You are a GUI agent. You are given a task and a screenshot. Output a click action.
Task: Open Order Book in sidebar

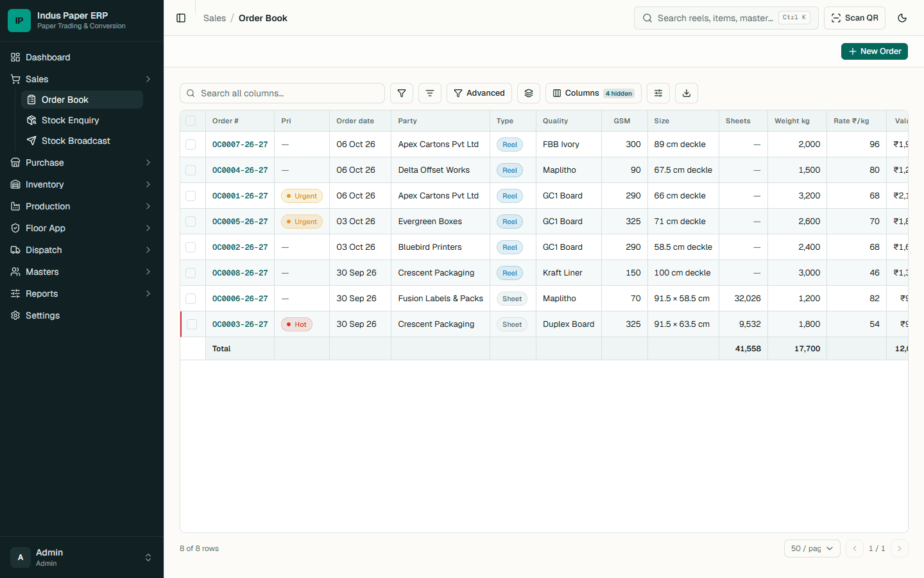click(82, 100)
